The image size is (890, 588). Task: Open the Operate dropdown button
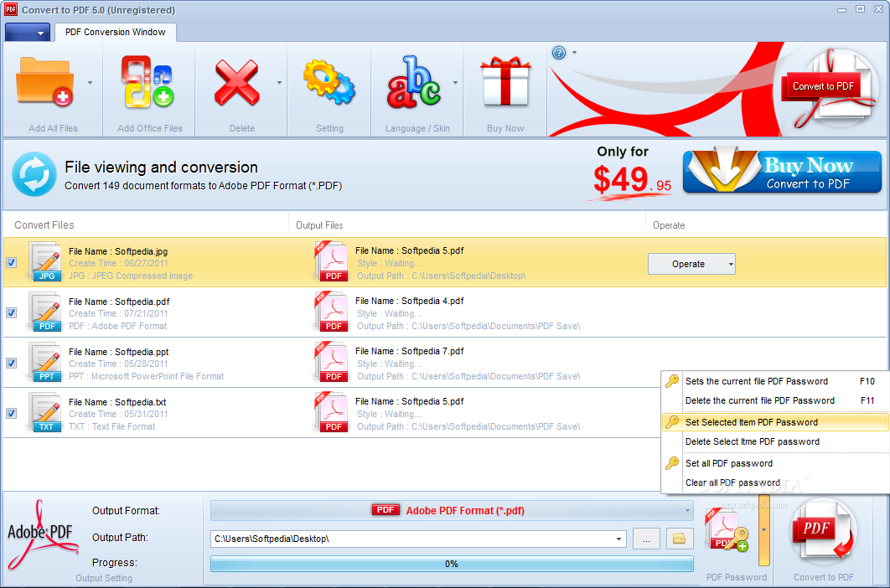click(x=691, y=264)
